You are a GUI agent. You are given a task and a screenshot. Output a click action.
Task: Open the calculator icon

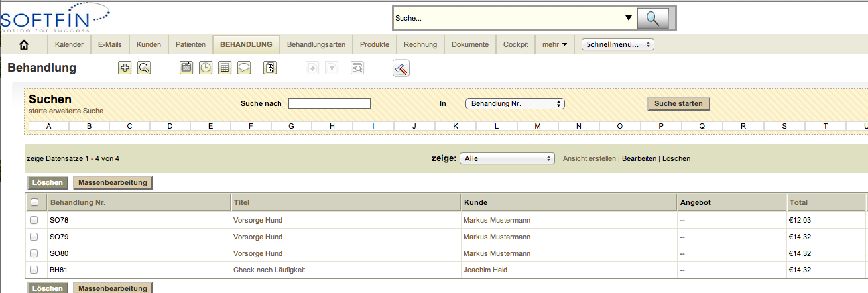[x=225, y=67]
